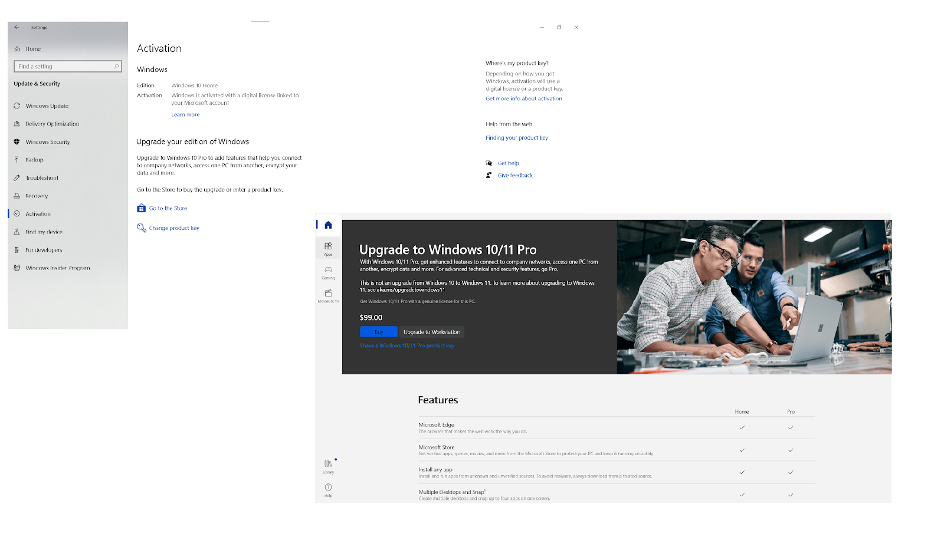Click the Microsoft Store feature row
The width and height of the screenshot is (944, 560).
pyautogui.click(x=617, y=450)
